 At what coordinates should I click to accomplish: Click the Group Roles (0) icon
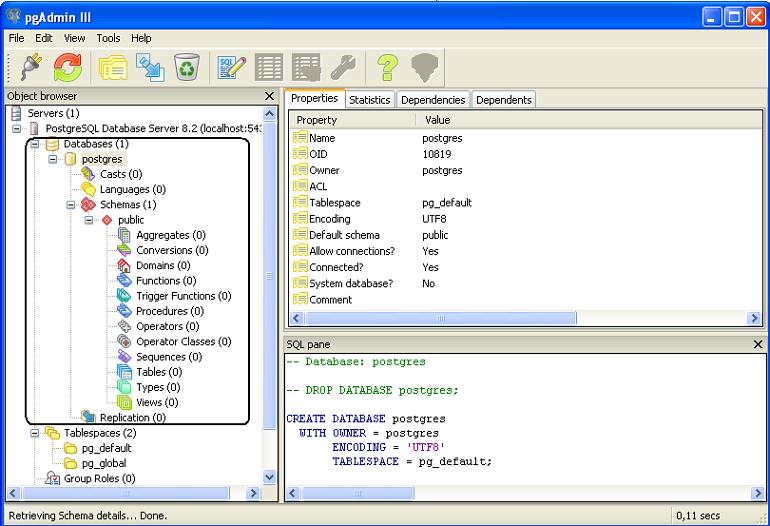point(52,478)
